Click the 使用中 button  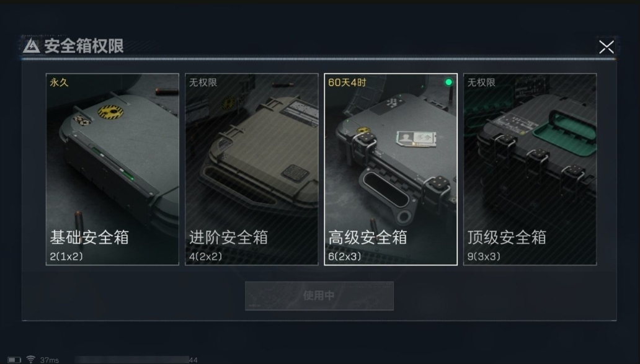pyautogui.click(x=319, y=295)
